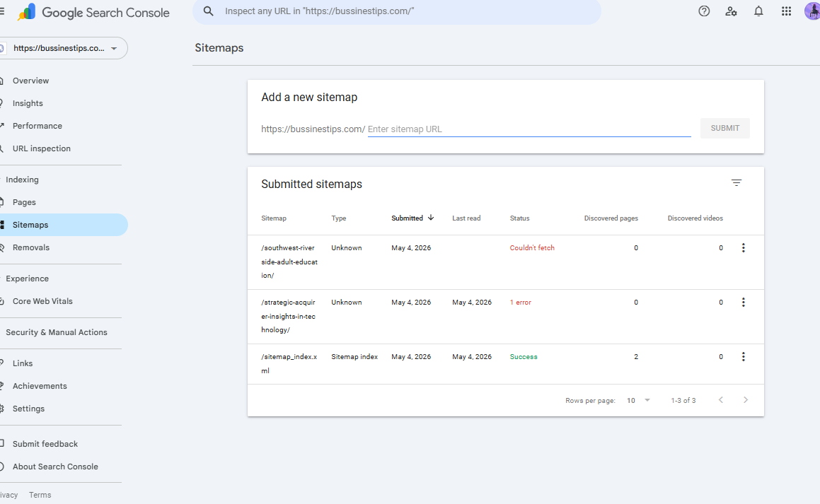
Task: Open Insights in the sidebar
Action: pos(28,103)
